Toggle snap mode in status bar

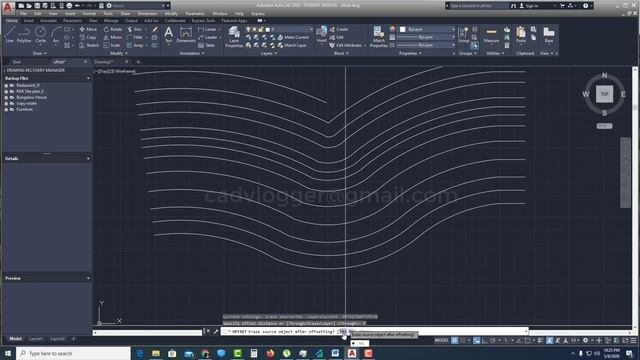point(462,340)
